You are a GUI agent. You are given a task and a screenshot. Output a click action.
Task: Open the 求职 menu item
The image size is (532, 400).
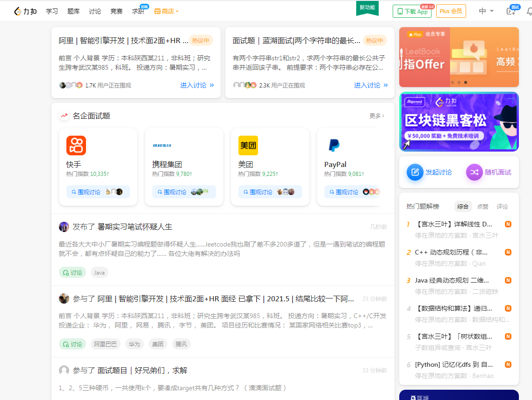pyautogui.click(x=138, y=11)
